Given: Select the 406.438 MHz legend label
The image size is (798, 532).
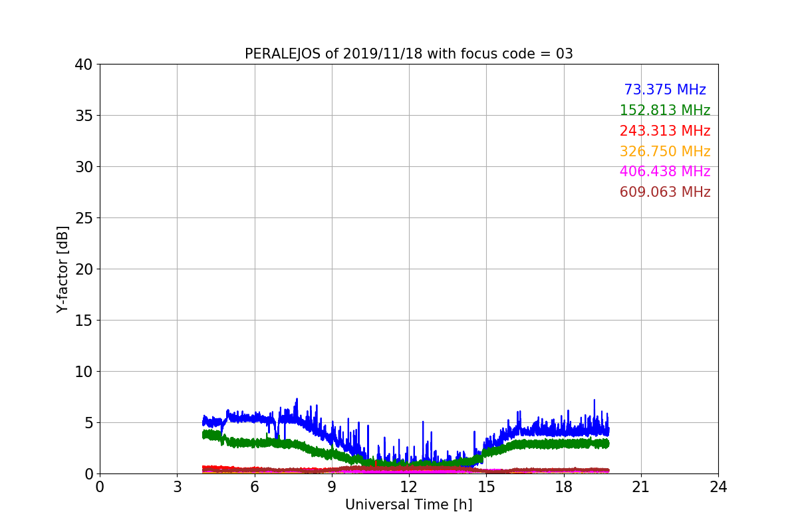Looking at the screenshot, I should 665,172.
